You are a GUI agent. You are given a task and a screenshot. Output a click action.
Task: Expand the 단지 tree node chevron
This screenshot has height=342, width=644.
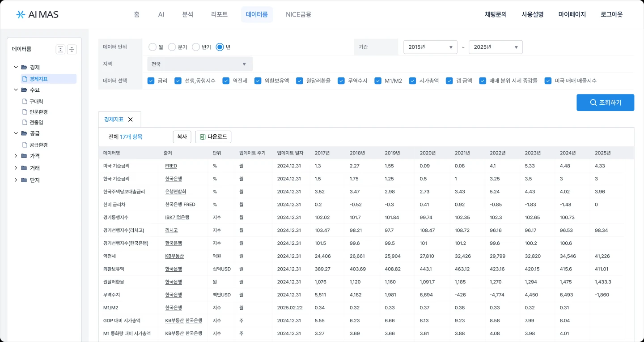coord(16,180)
